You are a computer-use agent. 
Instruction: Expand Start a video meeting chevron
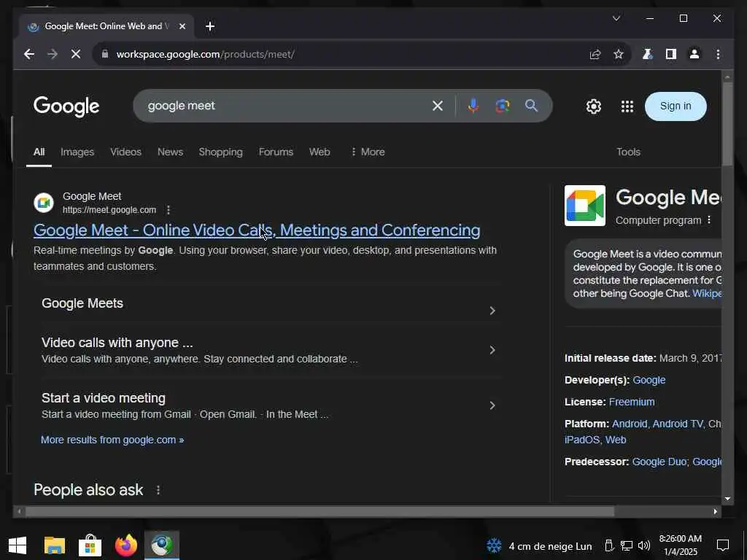[x=492, y=405]
